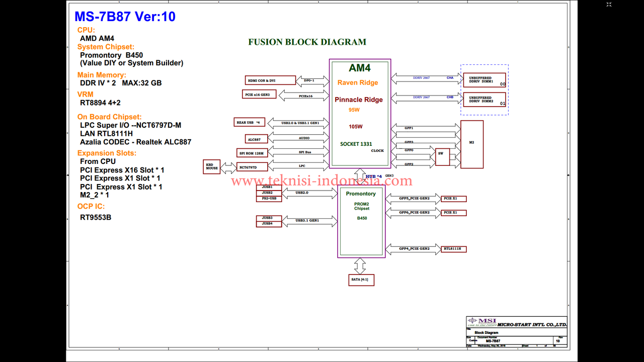Click the 'AUDIO' bus arrow label

[304, 138]
